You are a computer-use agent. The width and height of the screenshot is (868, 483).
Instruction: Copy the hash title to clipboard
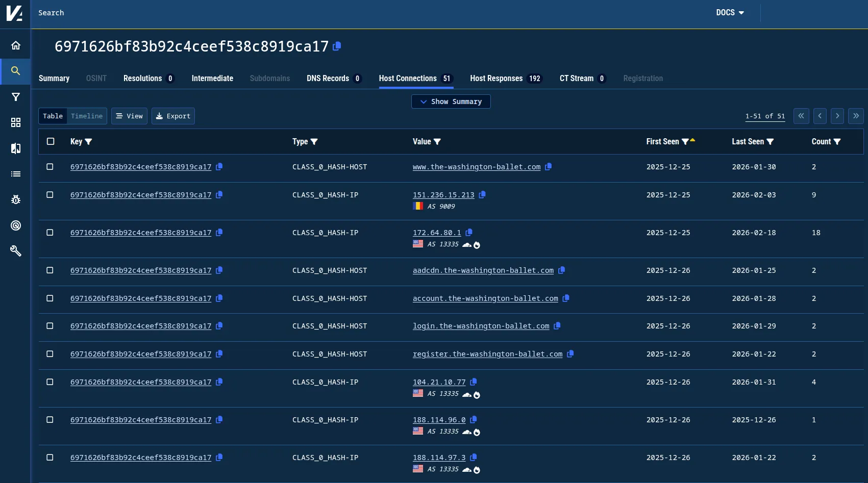pyautogui.click(x=337, y=46)
